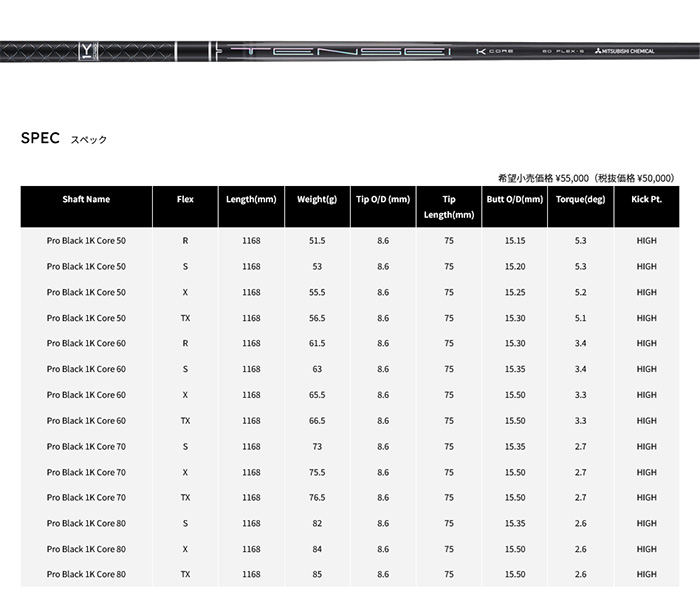Click the price text ¥55,000

point(572,178)
